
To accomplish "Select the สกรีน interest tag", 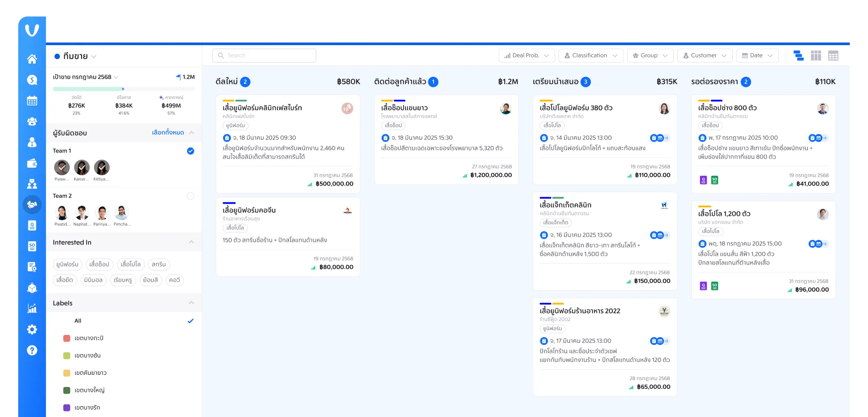I will (159, 264).
